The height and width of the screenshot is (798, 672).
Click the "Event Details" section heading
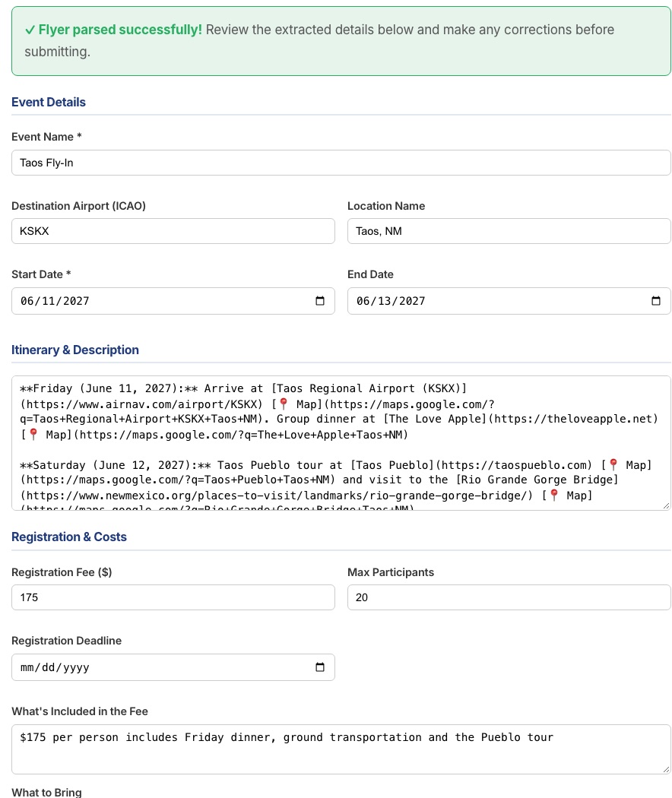[x=49, y=102]
